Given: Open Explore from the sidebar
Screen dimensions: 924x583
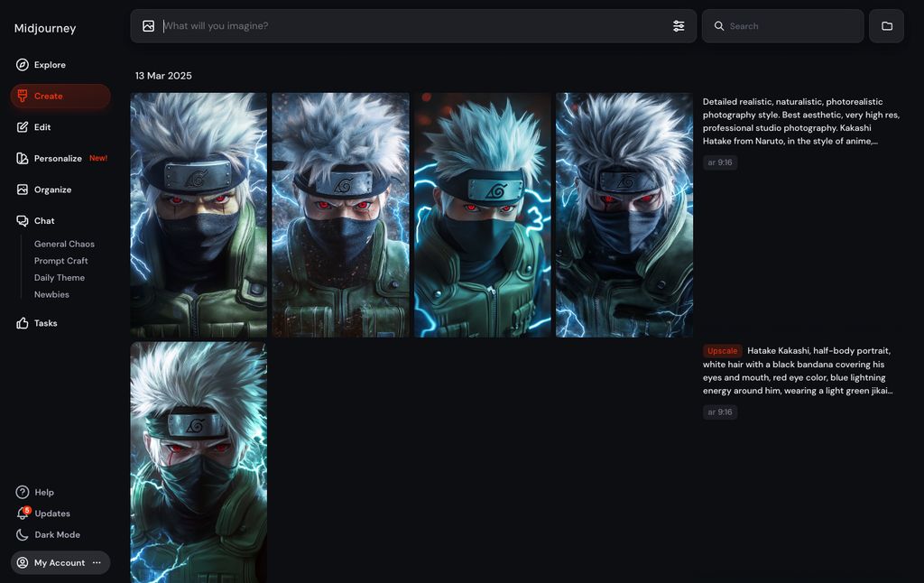Looking at the screenshot, I should point(50,65).
